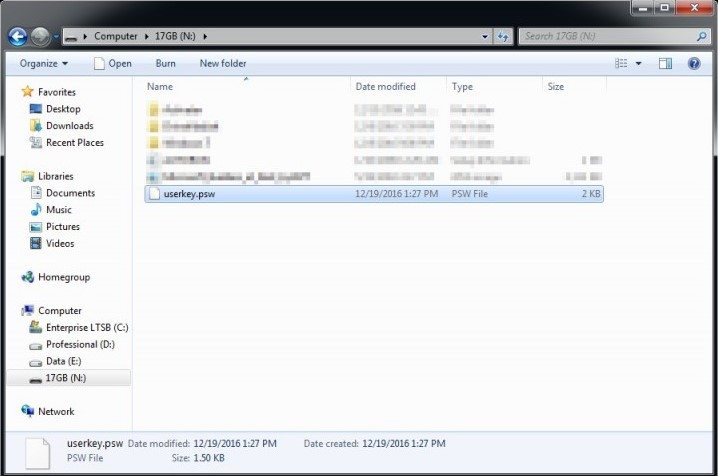718x476 pixels.
Task: Open Network in navigation pane
Action: [x=56, y=411]
